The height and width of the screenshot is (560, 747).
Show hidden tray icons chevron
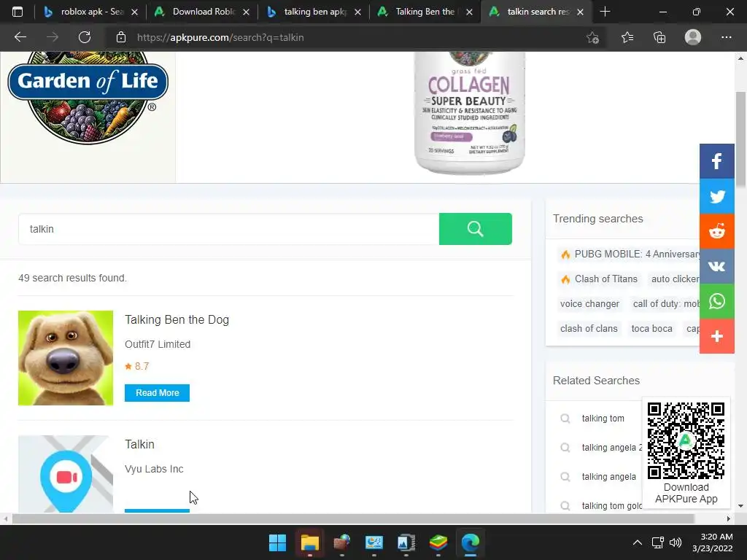[x=637, y=542]
